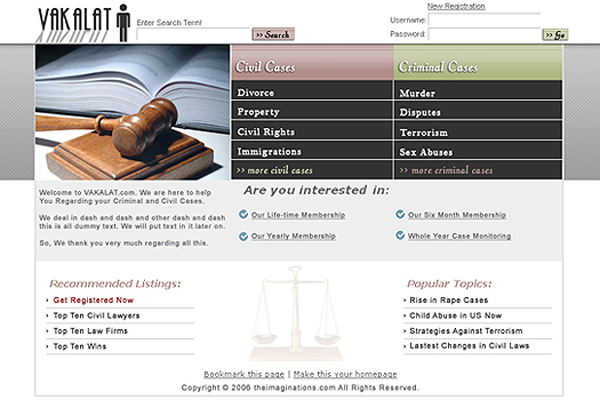Open Rise in Rape Cases topic
This screenshot has height=400, width=600.
449,300
